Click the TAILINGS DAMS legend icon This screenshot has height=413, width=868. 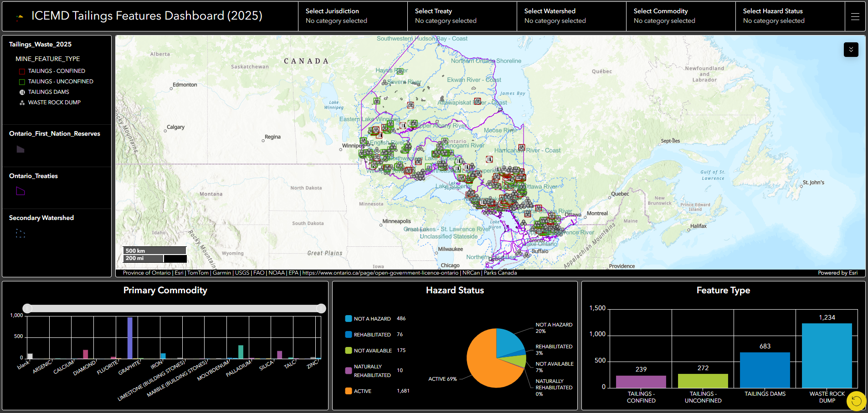[x=22, y=92]
